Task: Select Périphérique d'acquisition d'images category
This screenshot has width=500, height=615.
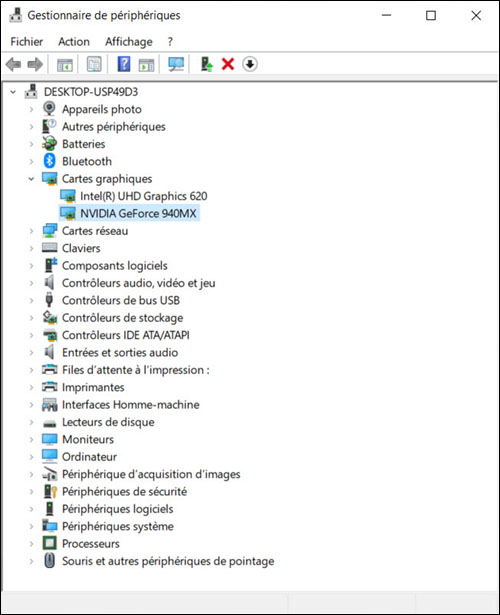Action: [x=151, y=474]
